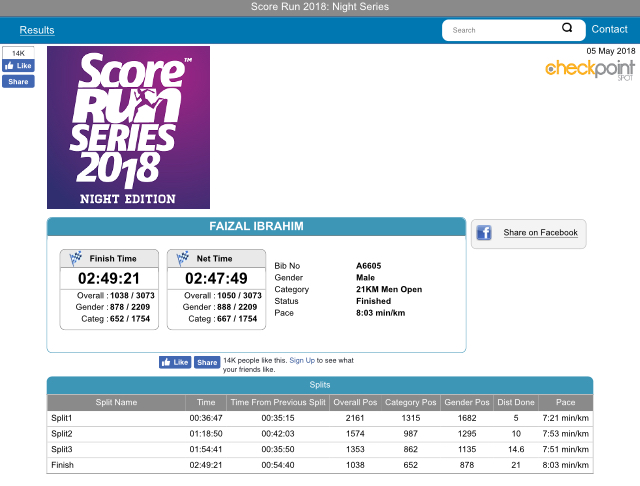Click Split3 gender position 1135

467,449
